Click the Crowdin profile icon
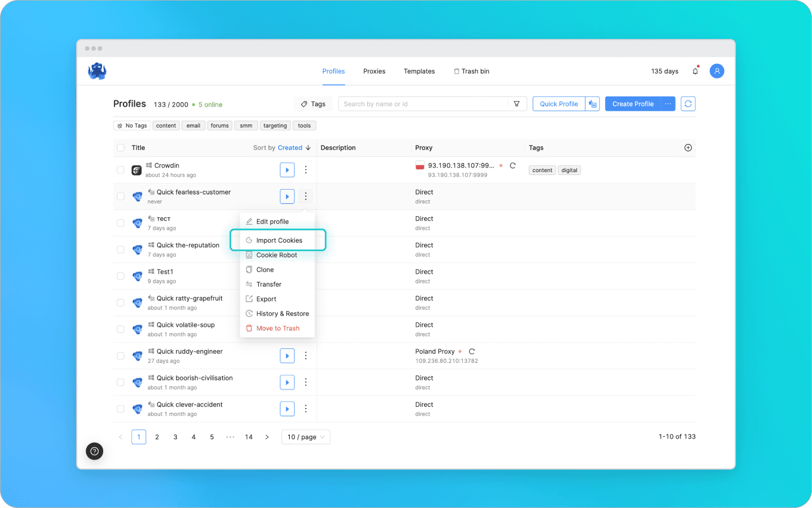 pyautogui.click(x=136, y=170)
